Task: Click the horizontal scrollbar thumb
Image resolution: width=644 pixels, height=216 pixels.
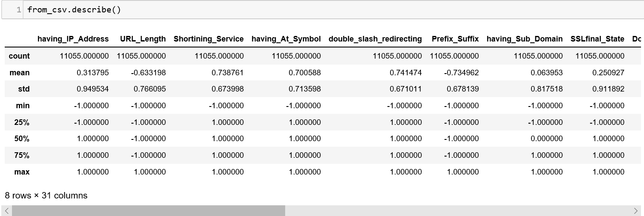Action: tap(148, 210)
